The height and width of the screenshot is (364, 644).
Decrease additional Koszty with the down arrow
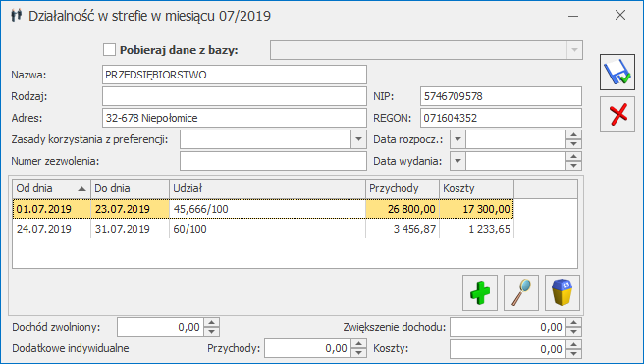pos(573,354)
